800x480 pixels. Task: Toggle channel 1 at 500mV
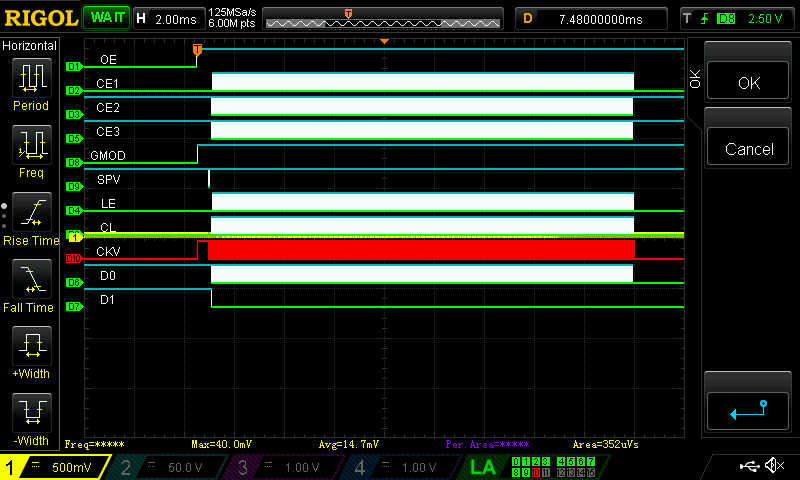tap(55, 466)
